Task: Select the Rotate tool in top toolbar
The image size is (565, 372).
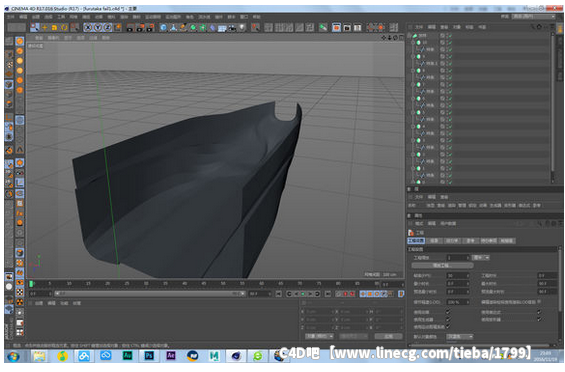Action: tap(64, 27)
